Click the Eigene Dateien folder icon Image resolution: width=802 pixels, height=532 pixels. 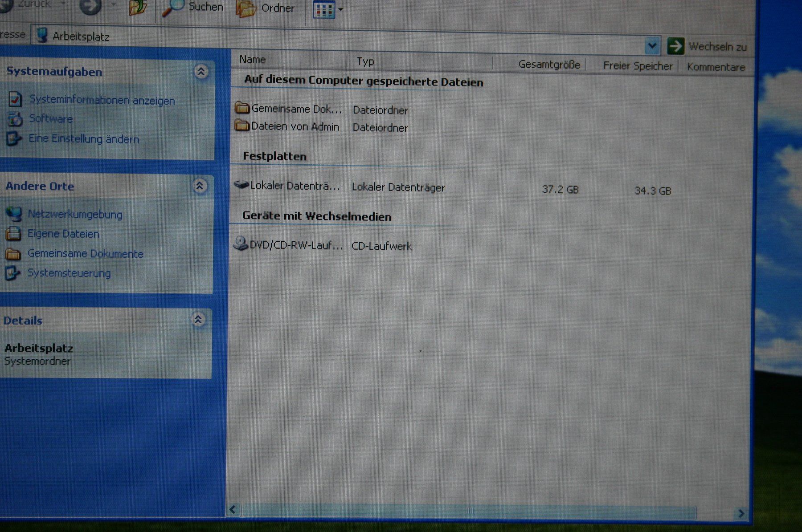coord(13,233)
